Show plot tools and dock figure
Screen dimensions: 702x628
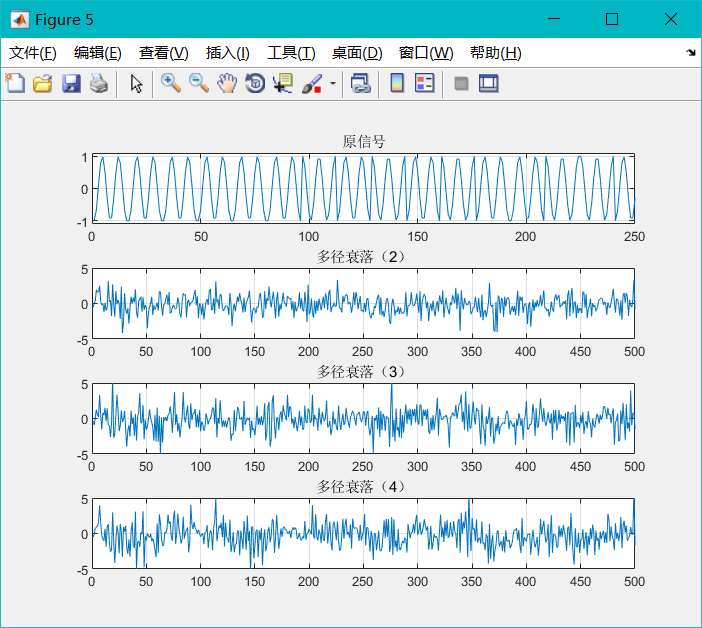click(488, 84)
